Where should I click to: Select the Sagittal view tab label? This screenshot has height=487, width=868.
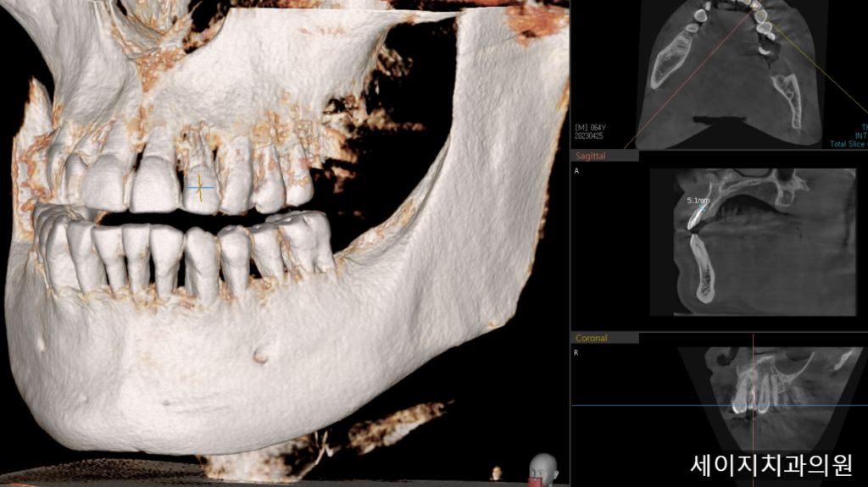point(591,157)
